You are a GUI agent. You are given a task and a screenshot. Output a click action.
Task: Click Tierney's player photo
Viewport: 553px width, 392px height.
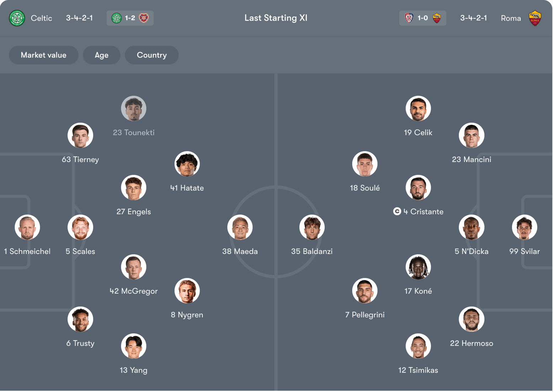coord(80,136)
